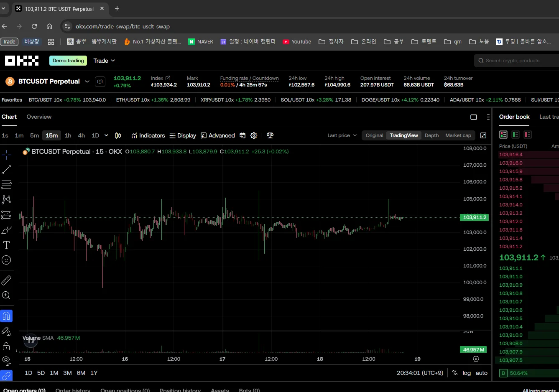Screen dimensions: 559x392
Task: Open chart settings gear icon
Action: pyautogui.click(x=254, y=135)
